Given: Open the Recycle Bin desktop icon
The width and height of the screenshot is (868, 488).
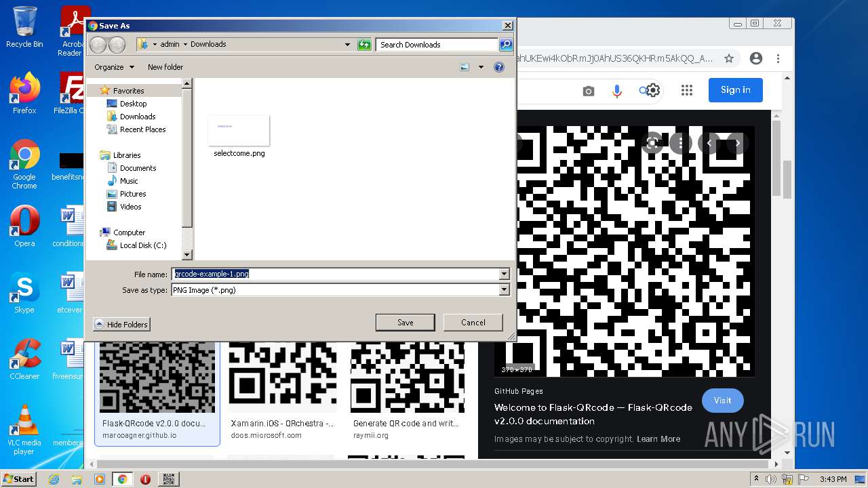Looking at the screenshot, I should point(24,27).
